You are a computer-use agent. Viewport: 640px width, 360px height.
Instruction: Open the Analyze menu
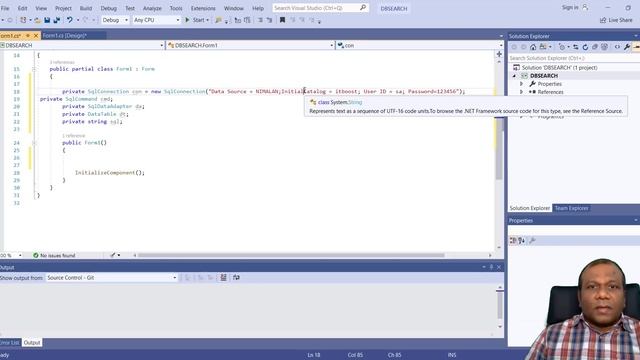coord(152,8)
